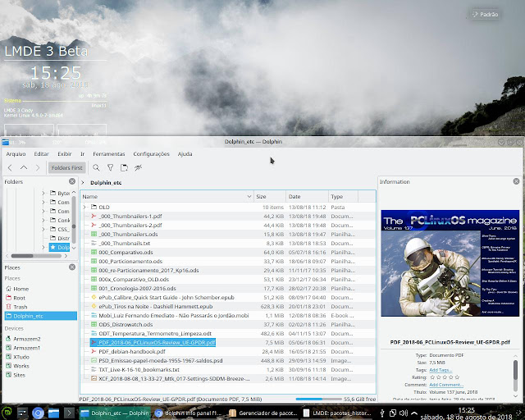Screen dimensions: 525x420
Task: Click the text icon of _000_Thumbnails.txt
Action: coord(94,243)
